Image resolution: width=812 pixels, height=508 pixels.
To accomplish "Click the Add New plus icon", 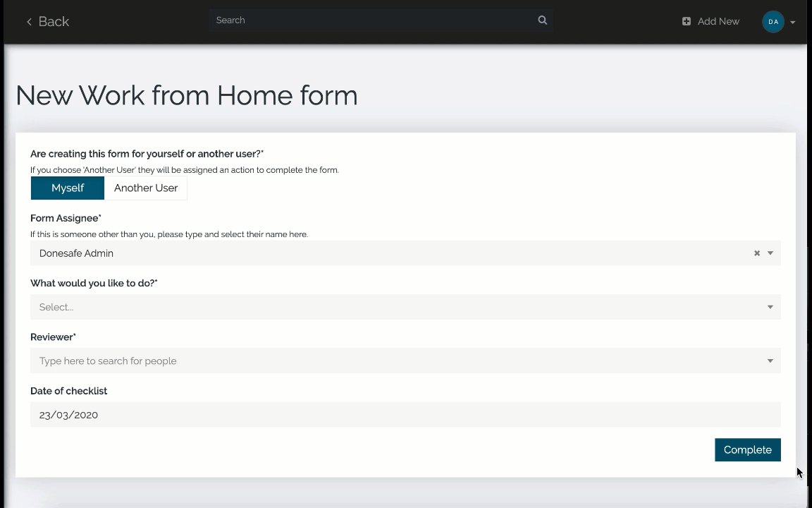I will point(687,22).
